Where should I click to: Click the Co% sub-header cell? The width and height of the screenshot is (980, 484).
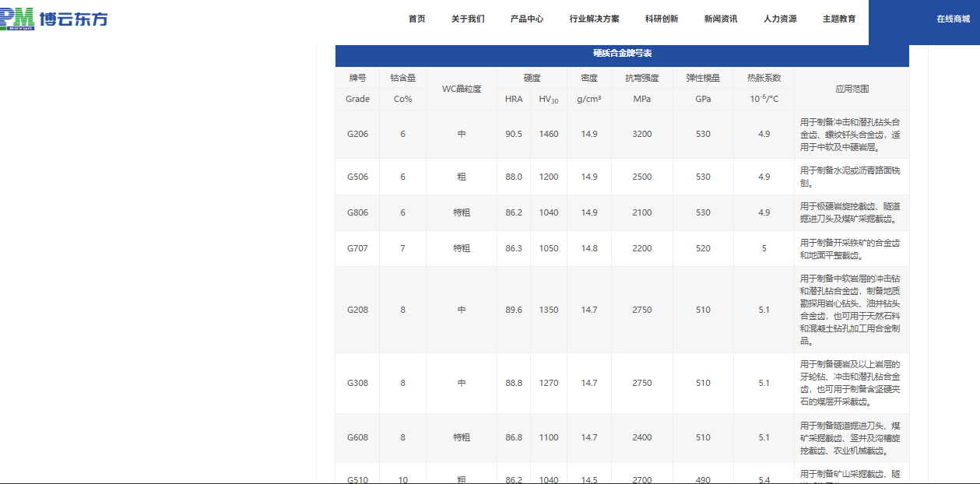tap(402, 99)
